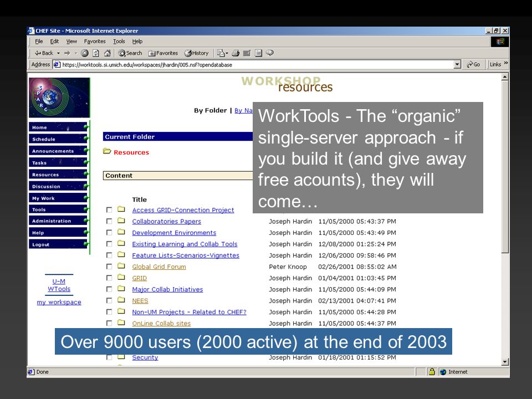The width and height of the screenshot is (532, 399).
Task: Click the Collaboratories Papers folder icon
Action: click(121, 221)
